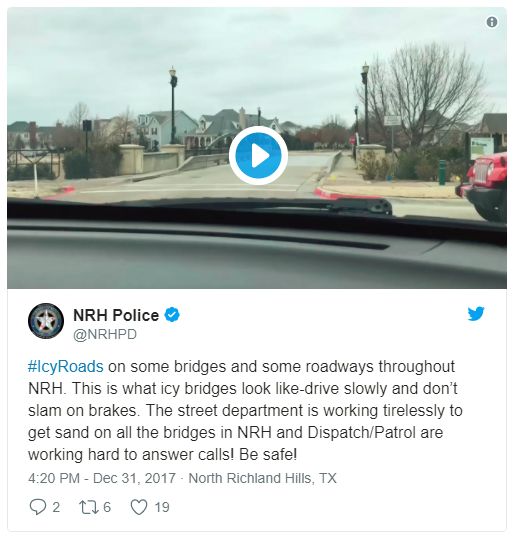Like the tweet with heart icon

pos(139,507)
